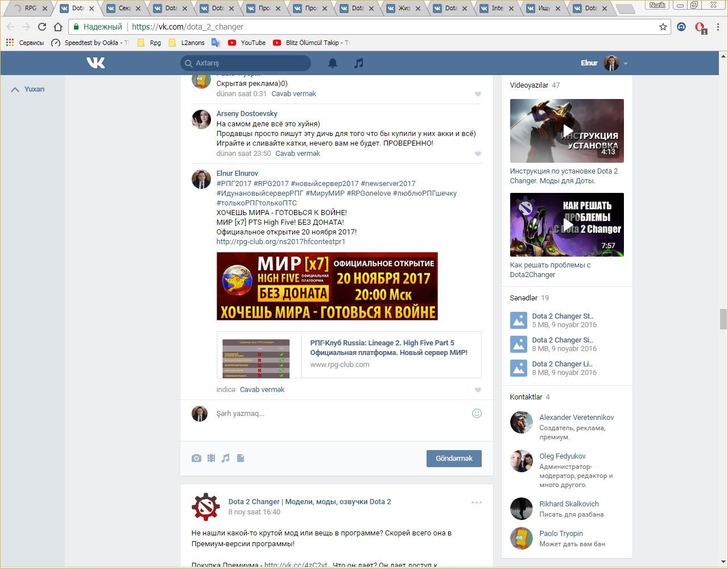Like Arseny Dostoevsky's comment heart
The height and width of the screenshot is (569, 728).
[x=478, y=154]
